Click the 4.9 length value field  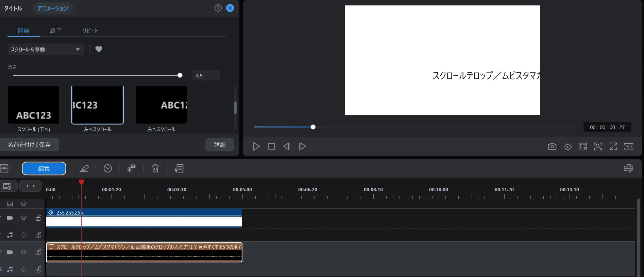click(x=206, y=75)
